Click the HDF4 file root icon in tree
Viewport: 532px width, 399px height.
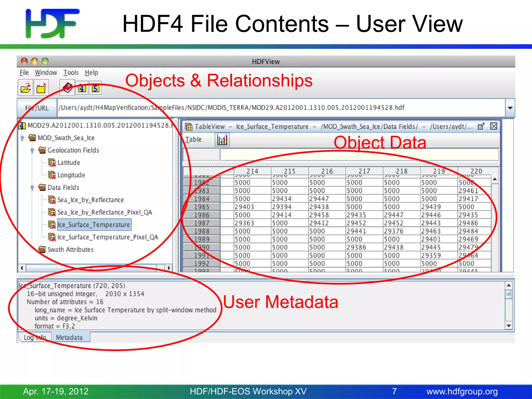pos(22,126)
